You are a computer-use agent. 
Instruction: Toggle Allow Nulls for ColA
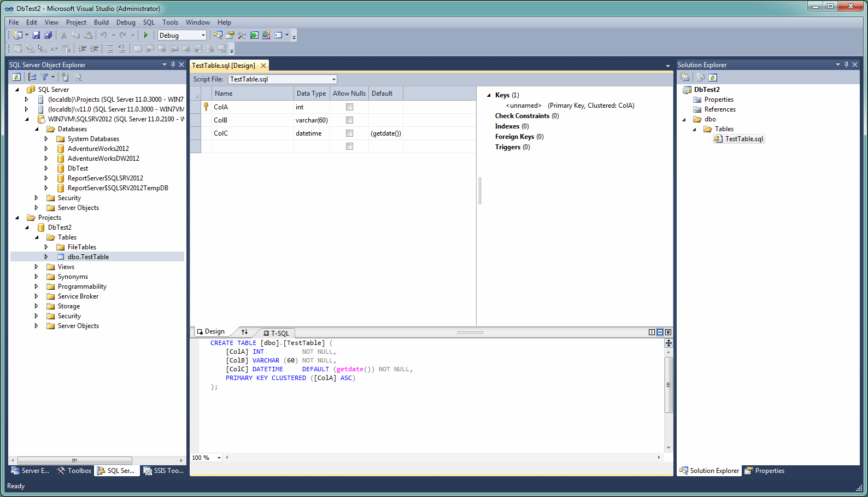pyautogui.click(x=349, y=107)
